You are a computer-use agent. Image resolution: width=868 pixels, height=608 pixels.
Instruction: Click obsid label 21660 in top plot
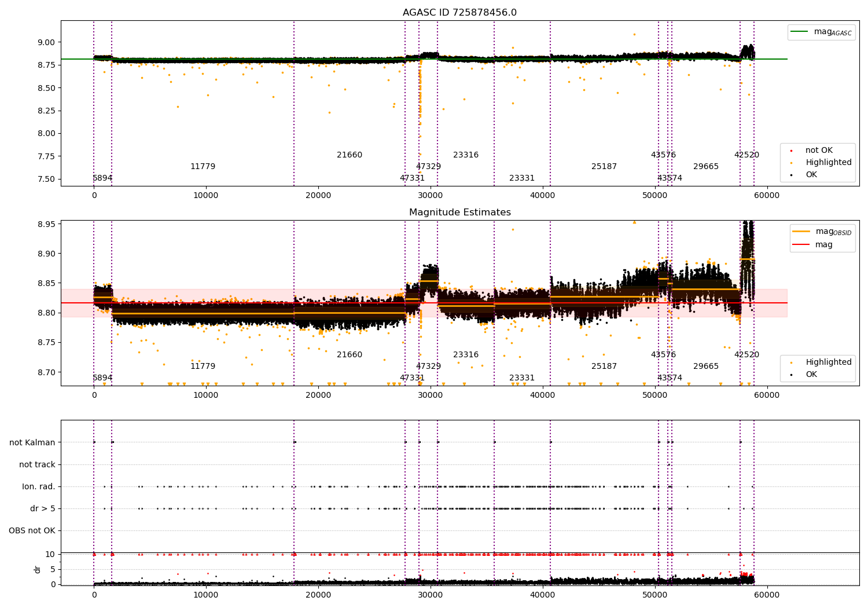point(350,155)
